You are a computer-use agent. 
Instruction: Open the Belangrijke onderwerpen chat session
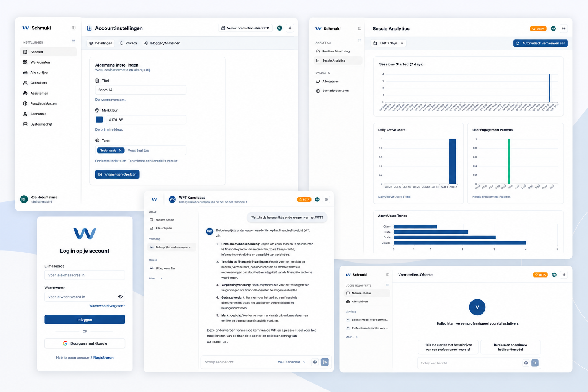coord(171,247)
